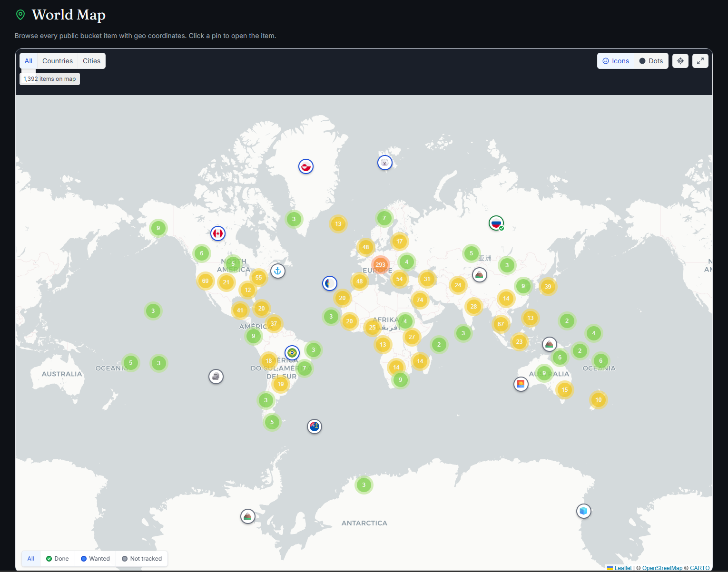728x572 pixels.
Task: Filter status by Done
Action: (x=58, y=559)
